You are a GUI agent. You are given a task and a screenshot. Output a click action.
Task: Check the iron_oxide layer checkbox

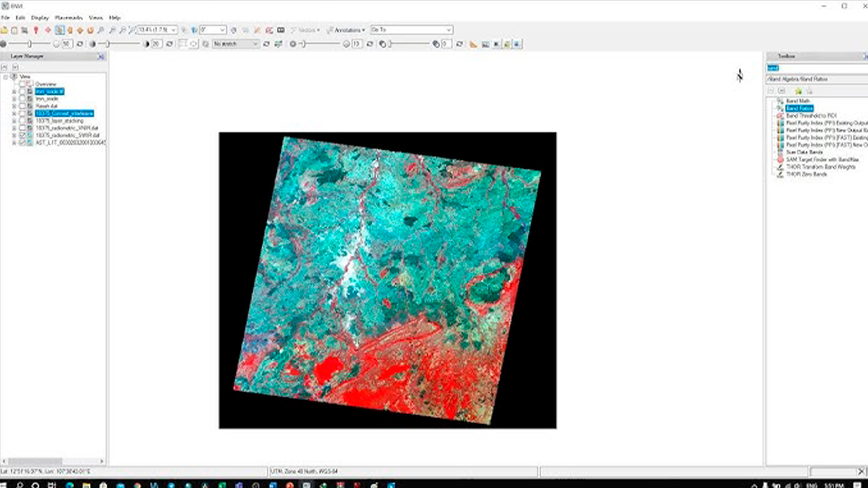point(22,99)
